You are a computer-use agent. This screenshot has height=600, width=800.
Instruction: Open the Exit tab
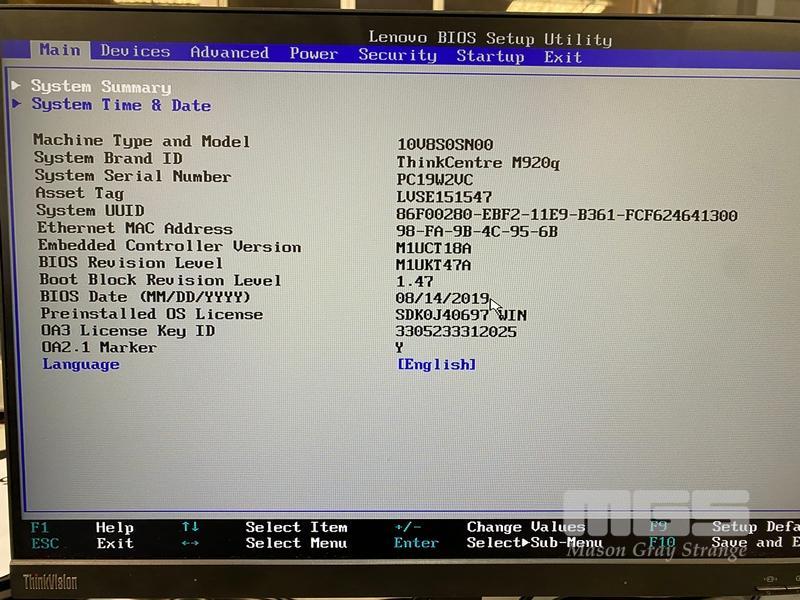click(563, 57)
